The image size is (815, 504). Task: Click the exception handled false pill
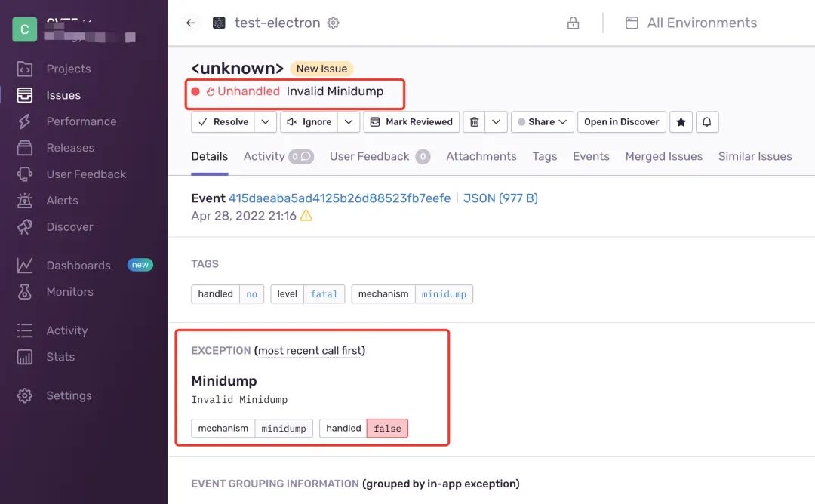364,428
